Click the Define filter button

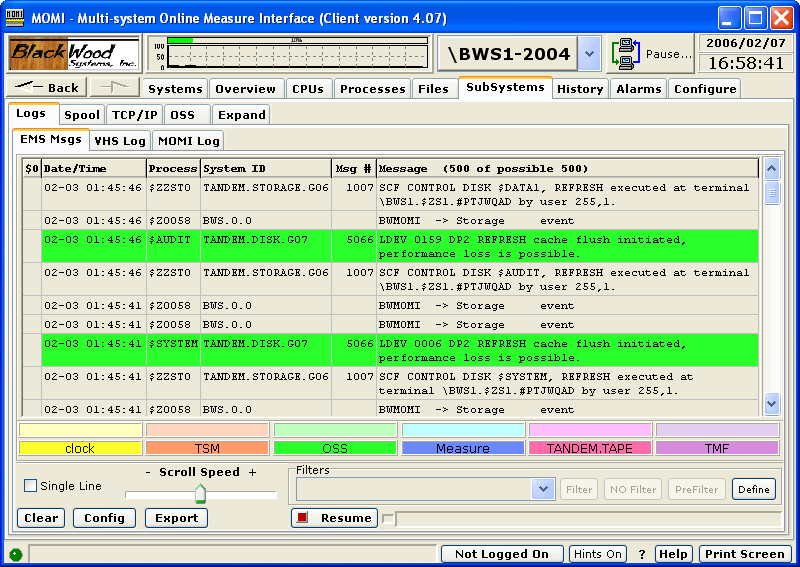pyautogui.click(x=754, y=489)
